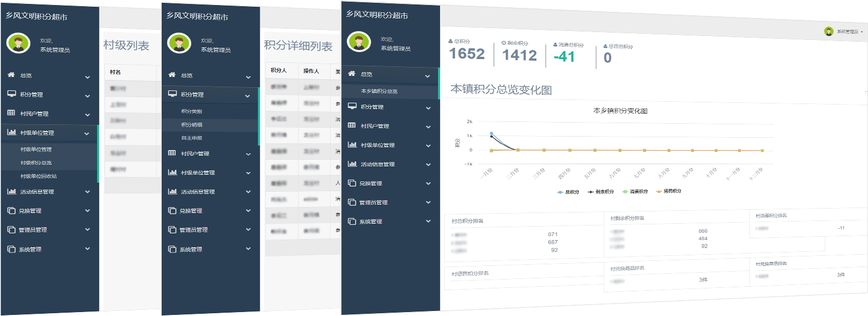Click bar chart icon for 活动信息管理 in middle panel
This screenshot has width=868, height=316.
point(172,191)
